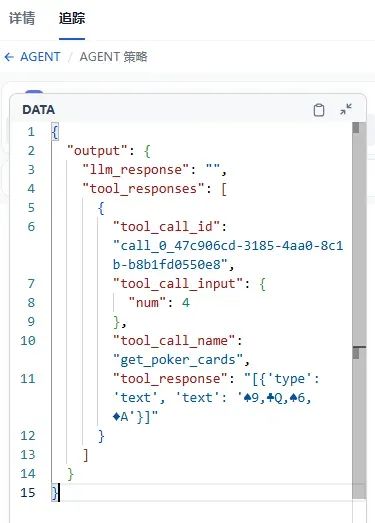Click the tool_call_id value string
The image size is (375, 523).
(x=228, y=255)
